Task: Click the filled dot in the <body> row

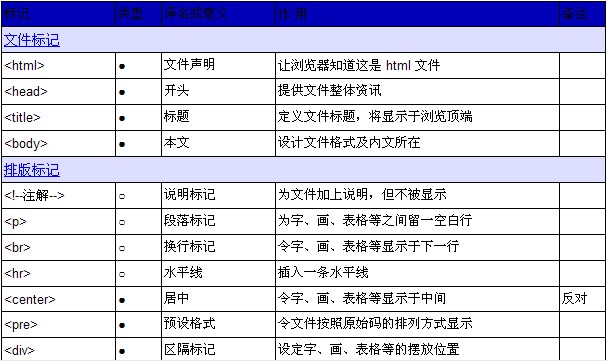Action: 122,145
